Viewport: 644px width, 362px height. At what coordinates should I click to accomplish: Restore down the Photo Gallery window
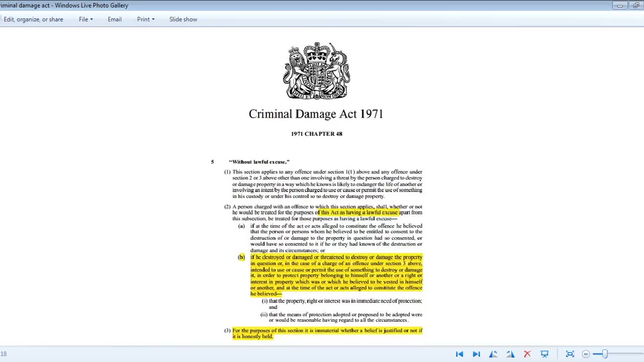point(636,6)
